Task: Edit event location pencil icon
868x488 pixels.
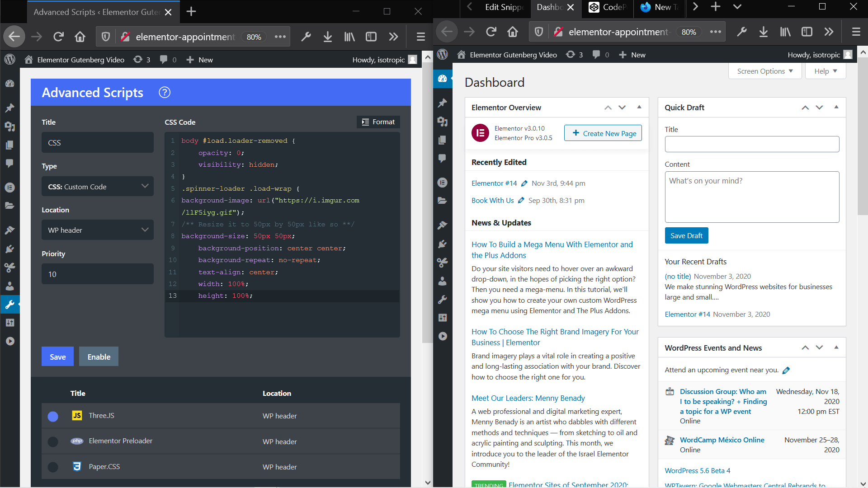Action: click(x=786, y=370)
